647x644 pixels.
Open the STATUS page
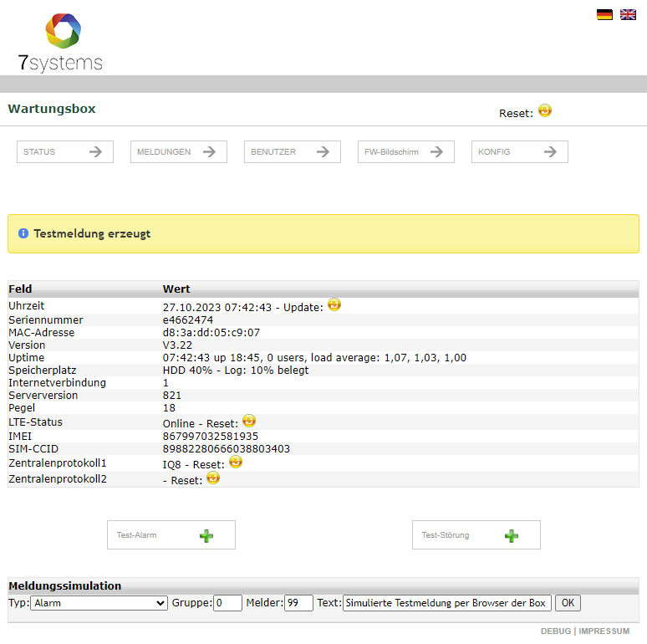coord(65,152)
